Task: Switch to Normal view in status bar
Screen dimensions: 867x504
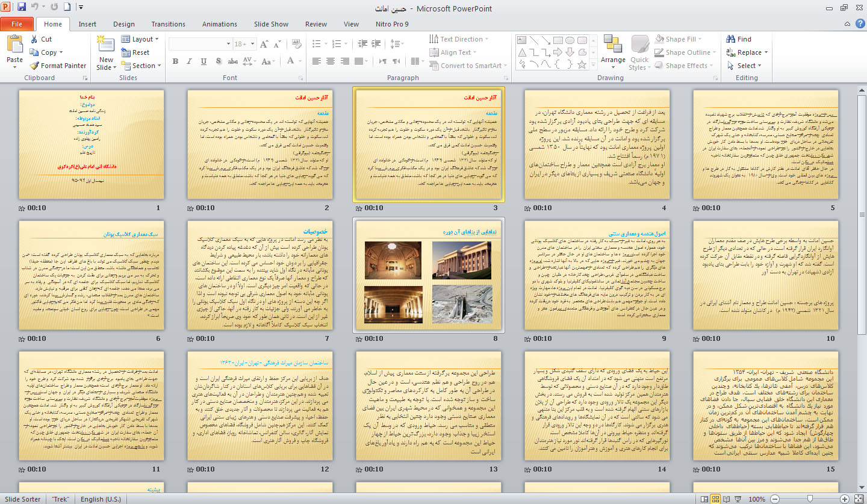Action: (703, 499)
